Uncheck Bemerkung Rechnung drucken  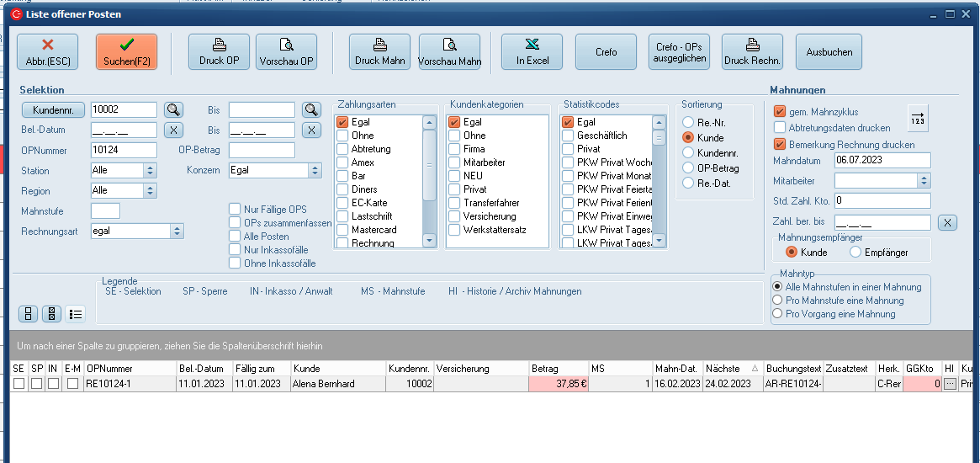point(779,145)
